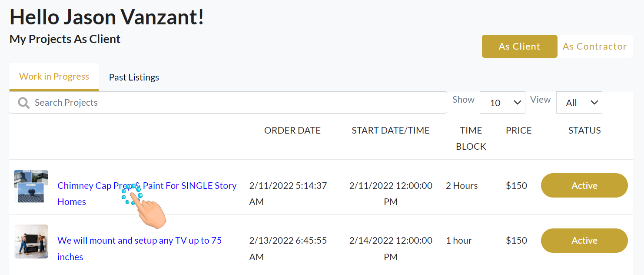
Task: Expand the View All filter dropdown
Action: tap(579, 103)
